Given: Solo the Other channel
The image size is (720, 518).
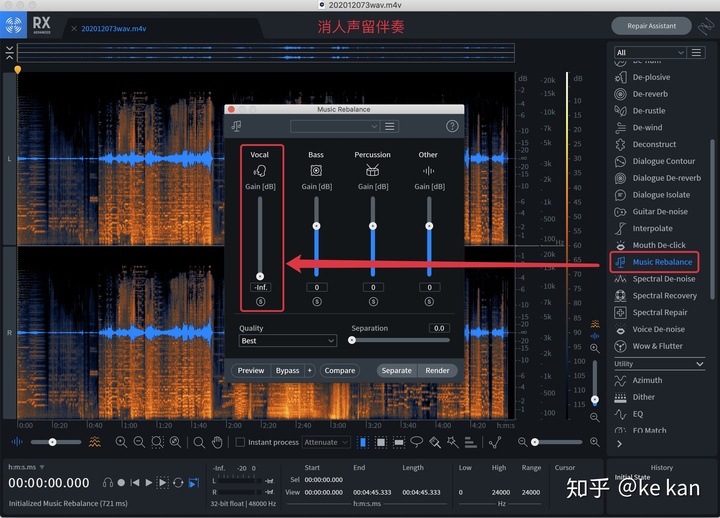Looking at the screenshot, I should coord(429,302).
